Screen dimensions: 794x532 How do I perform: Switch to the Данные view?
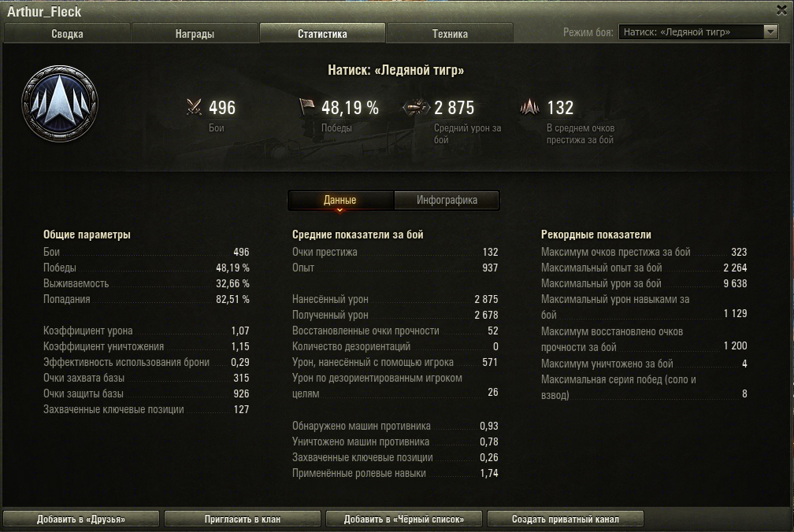click(341, 200)
